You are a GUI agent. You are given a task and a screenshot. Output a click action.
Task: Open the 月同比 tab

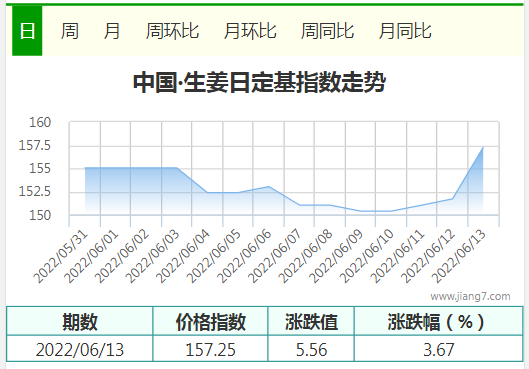point(405,31)
